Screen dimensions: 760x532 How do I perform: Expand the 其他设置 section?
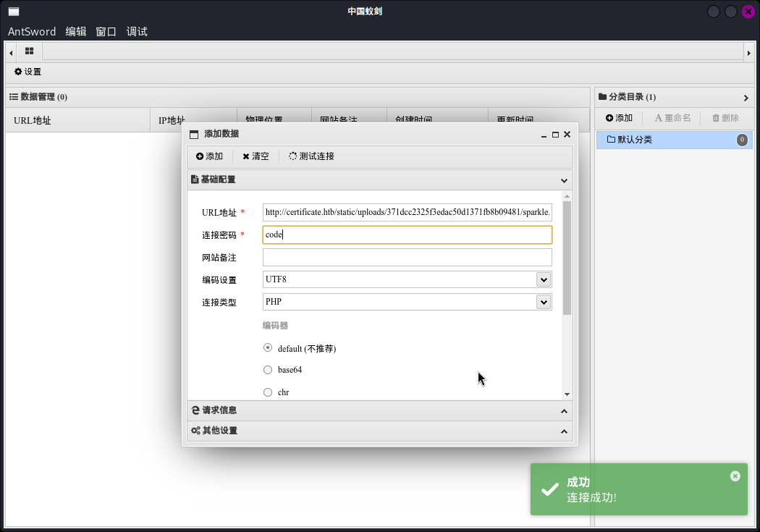[x=379, y=431]
